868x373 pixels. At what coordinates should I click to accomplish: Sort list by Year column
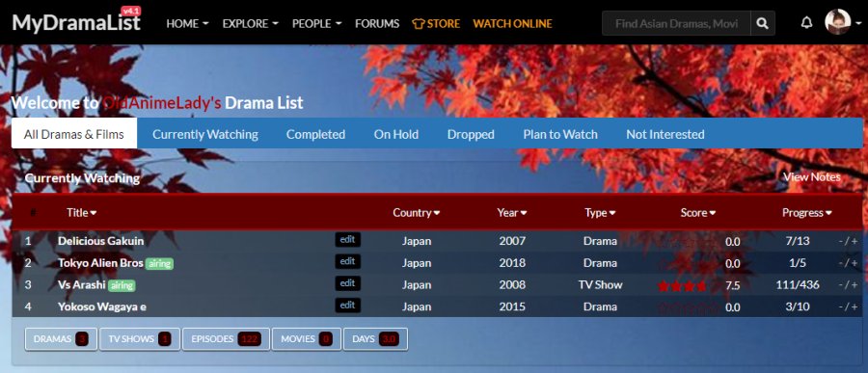pos(512,212)
